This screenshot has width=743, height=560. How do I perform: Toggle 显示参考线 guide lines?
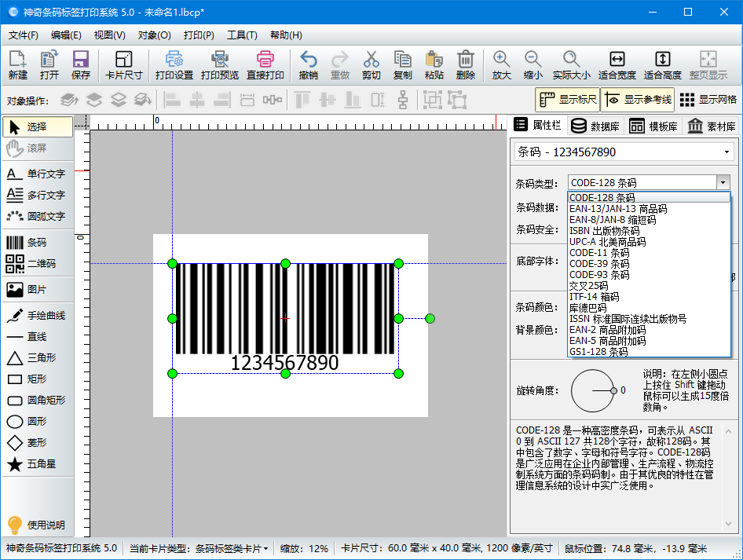(639, 100)
